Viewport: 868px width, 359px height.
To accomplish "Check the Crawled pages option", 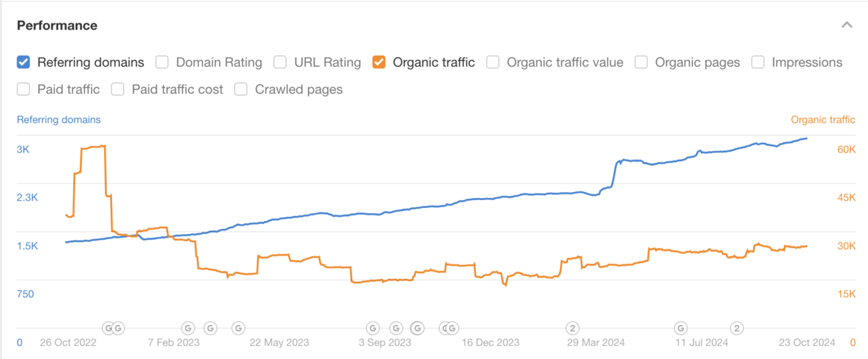I will (x=241, y=90).
